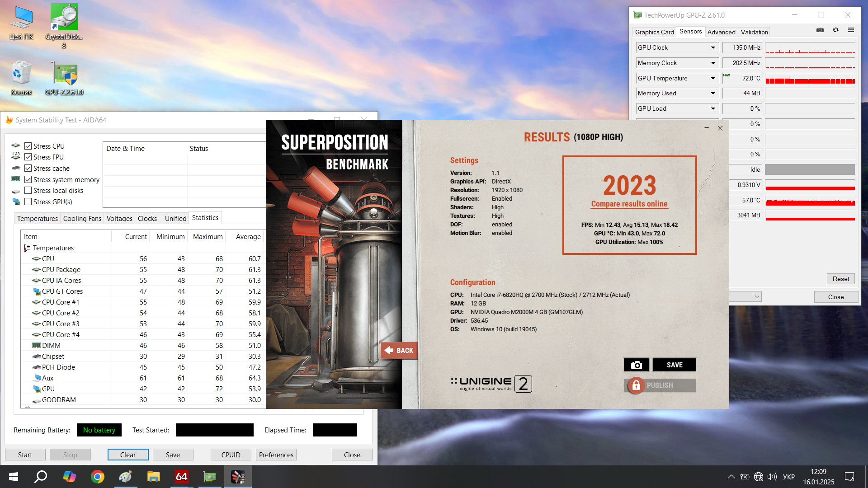Show hidden system tray icons
The height and width of the screenshot is (488, 868).
tap(731, 477)
